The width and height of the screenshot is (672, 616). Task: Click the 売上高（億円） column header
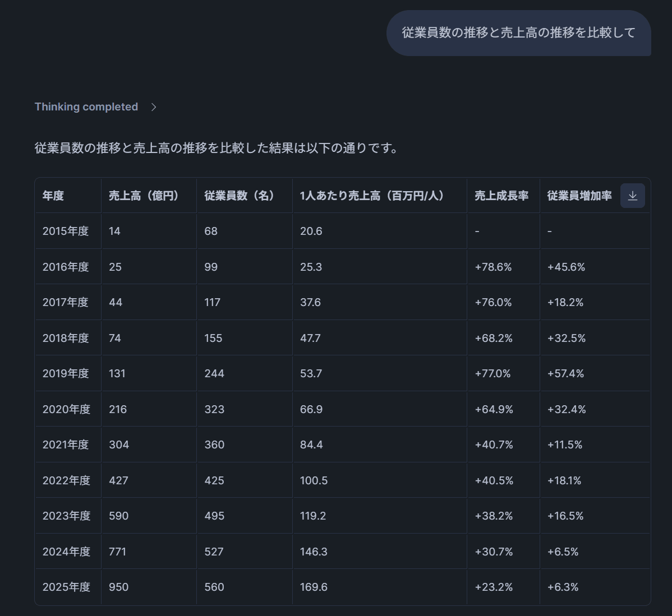(x=144, y=196)
